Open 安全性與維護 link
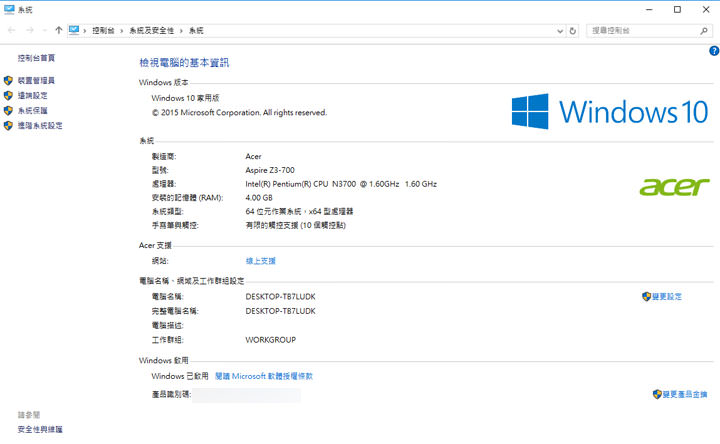This screenshot has height=444, width=720. click(x=40, y=429)
